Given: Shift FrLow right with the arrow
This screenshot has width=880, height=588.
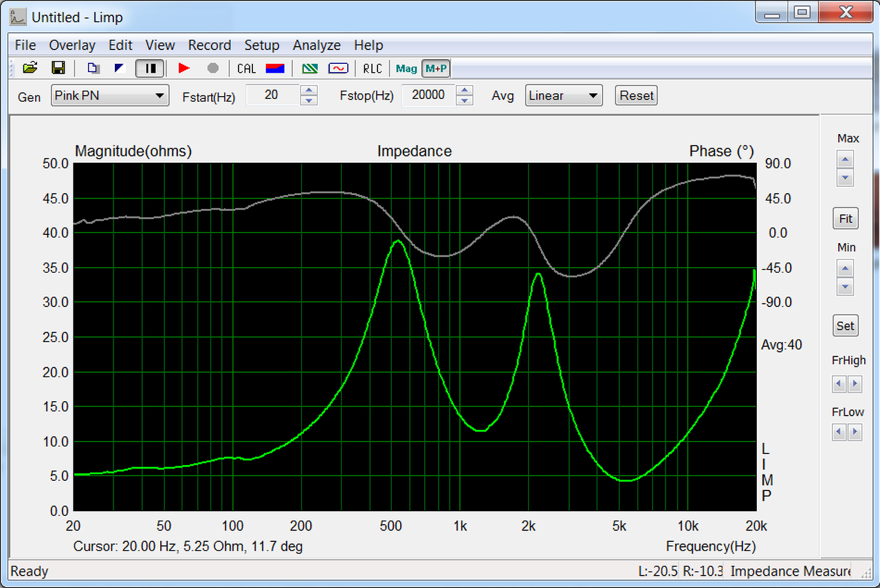Looking at the screenshot, I should [855, 432].
